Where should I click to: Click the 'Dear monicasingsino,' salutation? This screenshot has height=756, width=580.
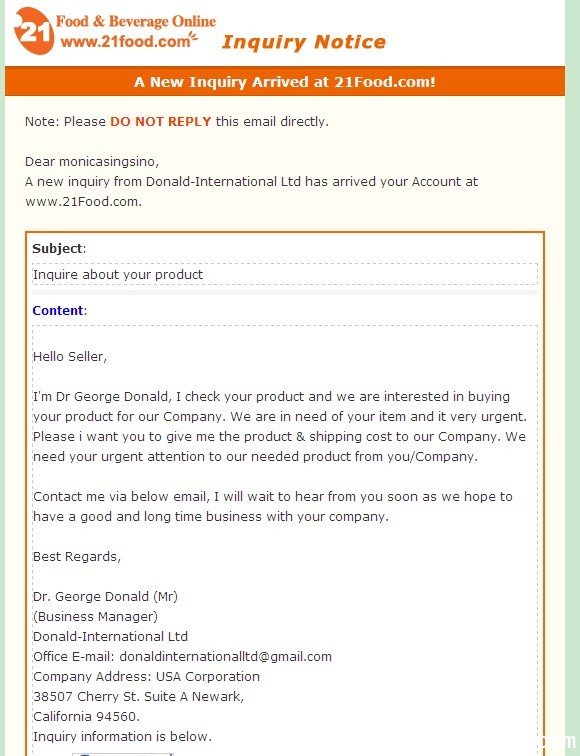click(x=92, y=162)
